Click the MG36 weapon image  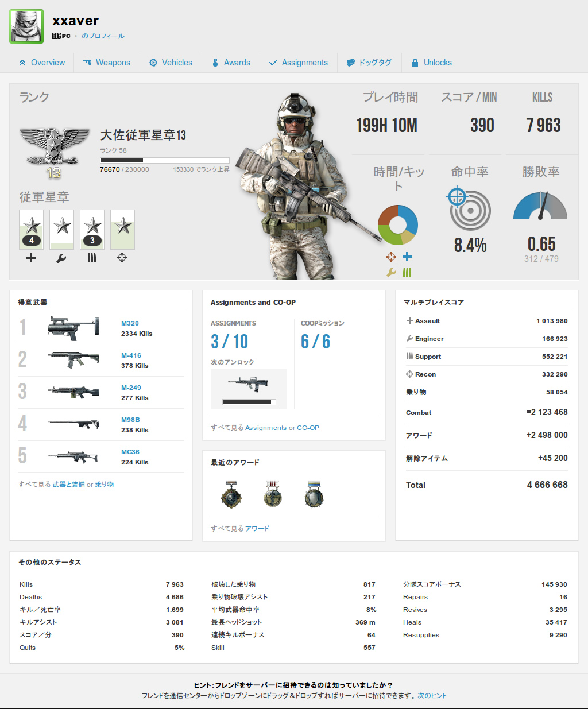coord(73,457)
